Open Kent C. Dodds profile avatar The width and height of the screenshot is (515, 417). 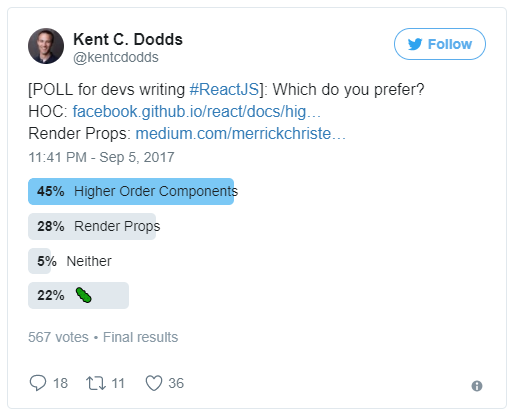(46, 46)
